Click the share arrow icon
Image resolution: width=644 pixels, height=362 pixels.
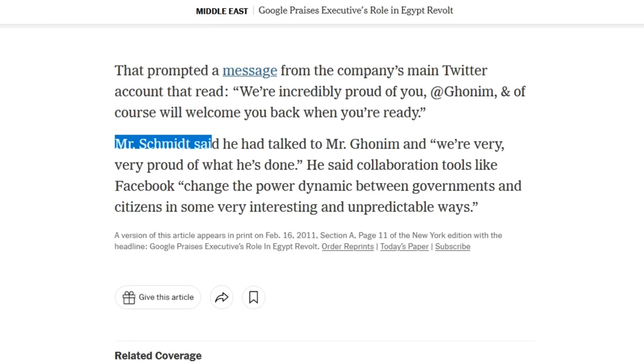[222, 297]
